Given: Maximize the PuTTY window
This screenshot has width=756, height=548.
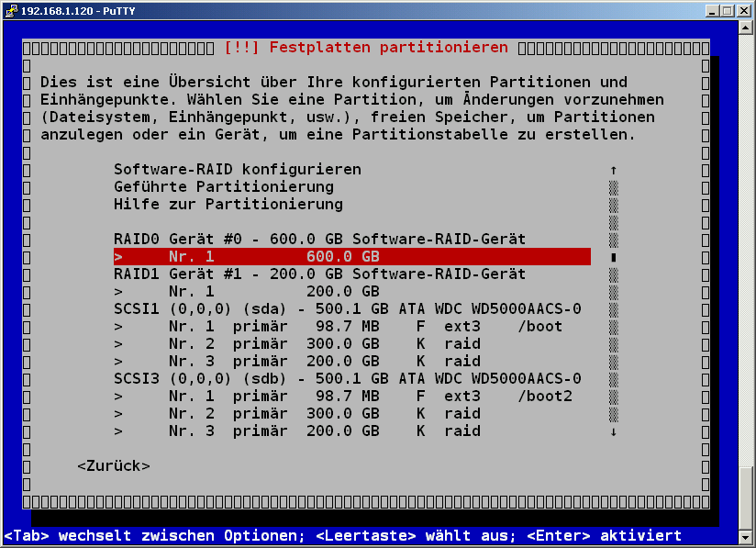Looking at the screenshot, I should click(727, 11).
